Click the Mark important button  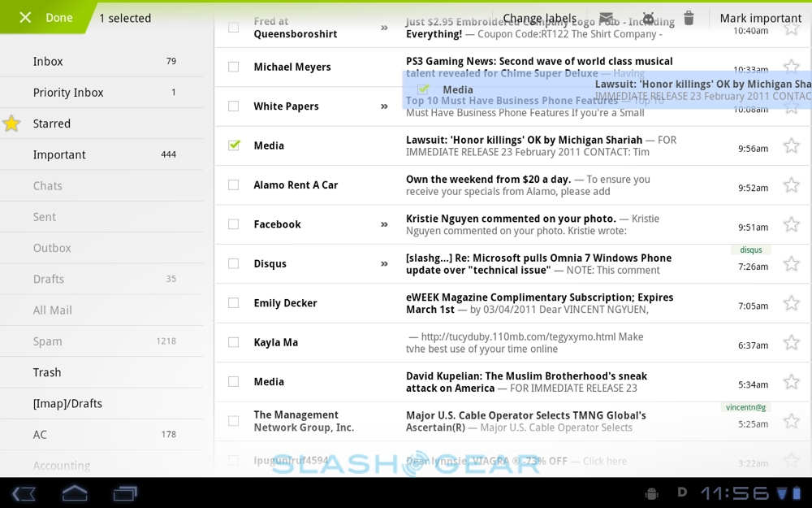(x=760, y=18)
